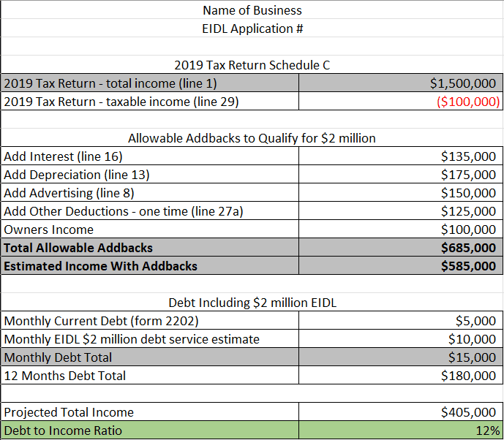Select the Name of Business header cell

(252, 10)
